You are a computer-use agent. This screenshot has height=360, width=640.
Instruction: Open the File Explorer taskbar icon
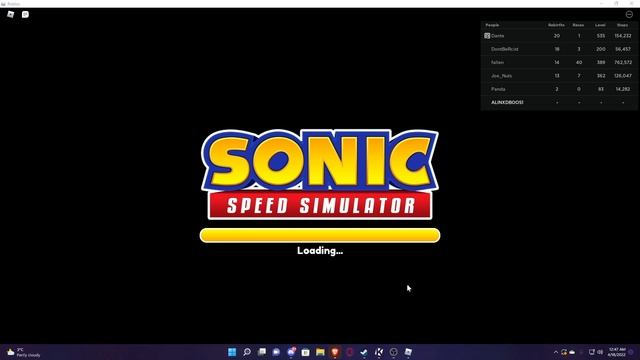(320, 352)
